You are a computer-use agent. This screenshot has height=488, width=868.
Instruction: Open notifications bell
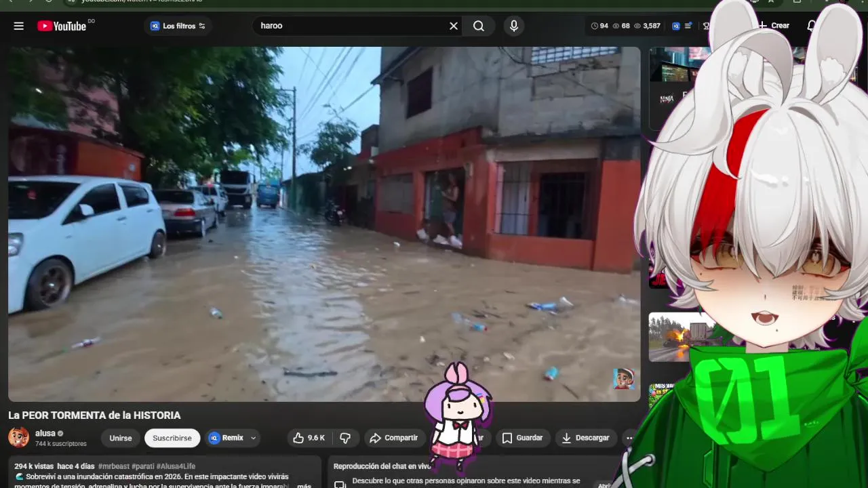coord(812,26)
